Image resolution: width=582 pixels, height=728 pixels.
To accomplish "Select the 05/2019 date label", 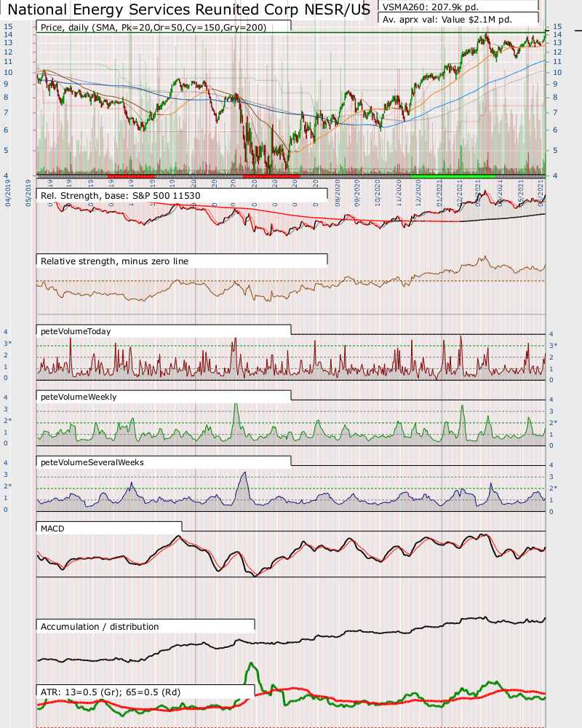I will pyautogui.click(x=28, y=193).
